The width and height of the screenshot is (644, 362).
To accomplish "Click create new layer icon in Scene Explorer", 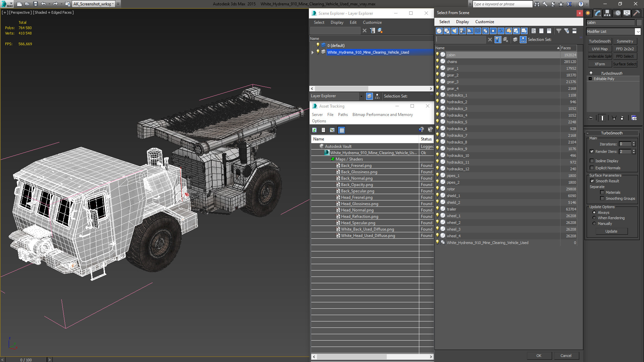I will [380, 31].
